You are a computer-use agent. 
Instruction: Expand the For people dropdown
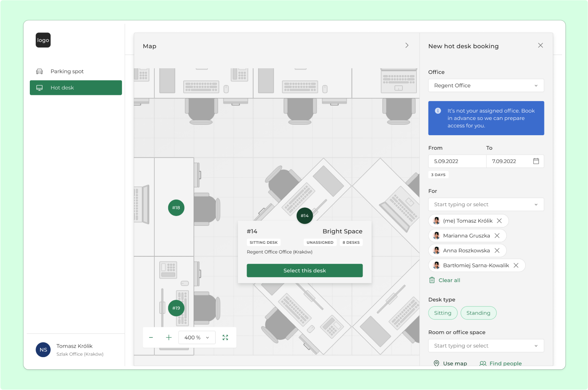486,204
